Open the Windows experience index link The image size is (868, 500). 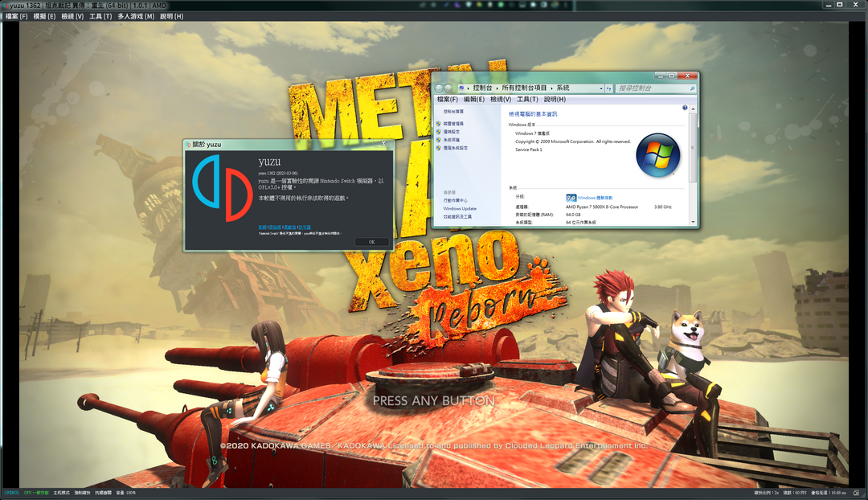coord(595,198)
